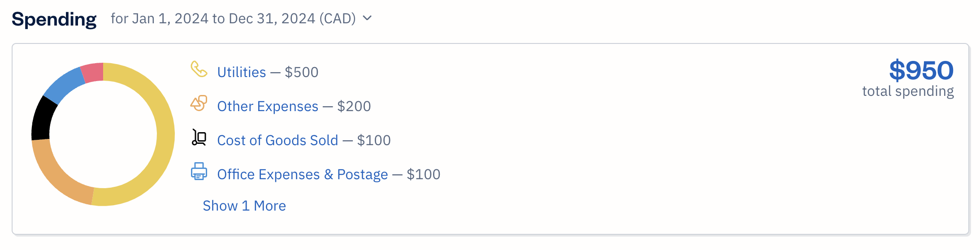This screenshot has height=250, width=980.
Task: Open the date range chevron dropdown
Action: pos(367,18)
